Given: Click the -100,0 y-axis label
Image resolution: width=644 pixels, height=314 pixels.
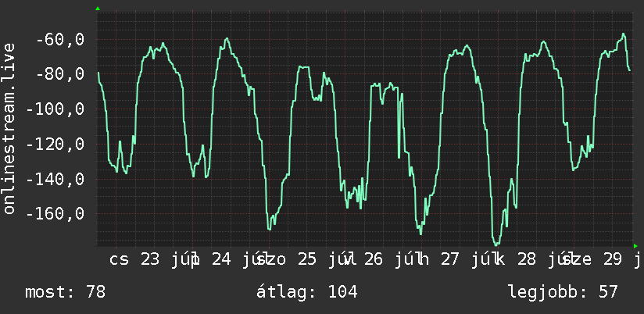Looking at the screenshot, I should click(x=55, y=109).
